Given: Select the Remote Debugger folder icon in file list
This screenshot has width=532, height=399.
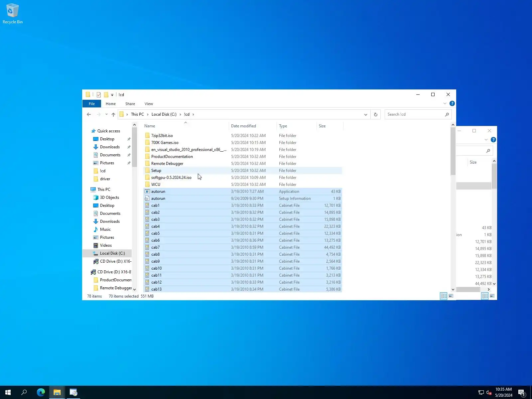Looking at the screenshot, I should [x=147, y=164].
